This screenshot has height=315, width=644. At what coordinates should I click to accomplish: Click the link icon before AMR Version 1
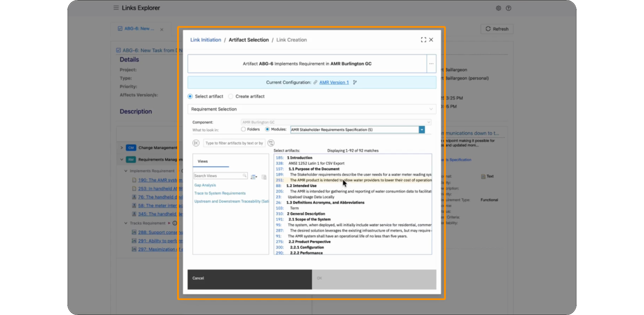click(x=315, y=83)
